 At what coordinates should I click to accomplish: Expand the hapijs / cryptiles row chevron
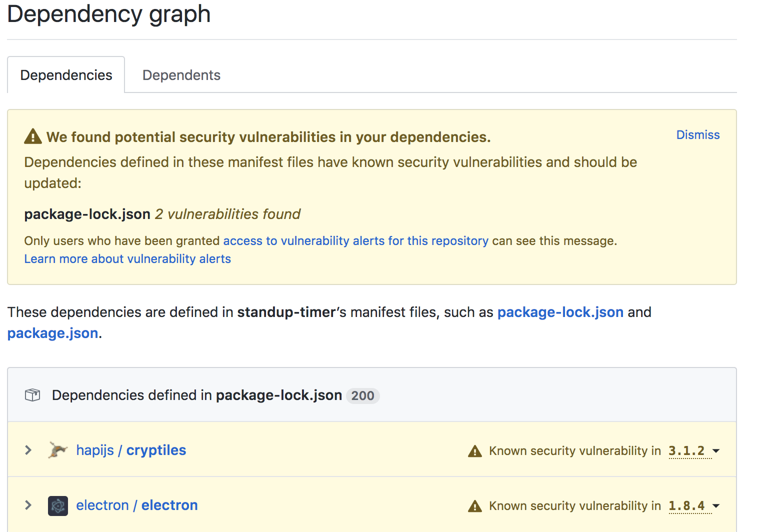(28, 450)
